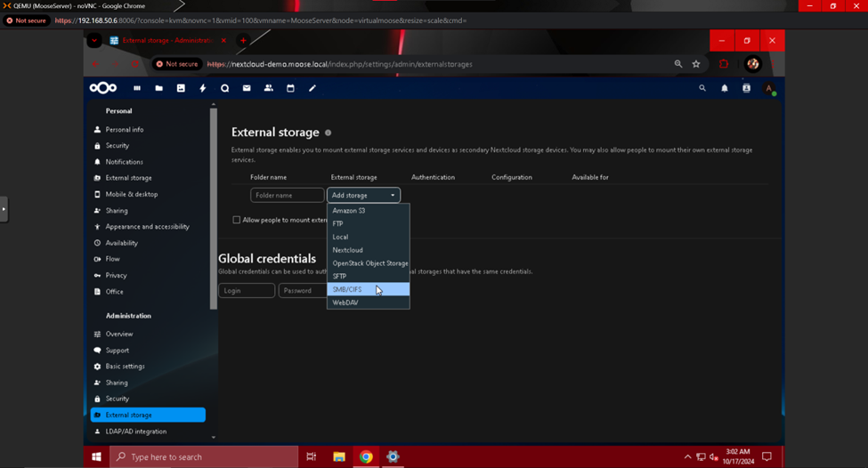Open File Explorer from the taskbar

pos(339,457)
